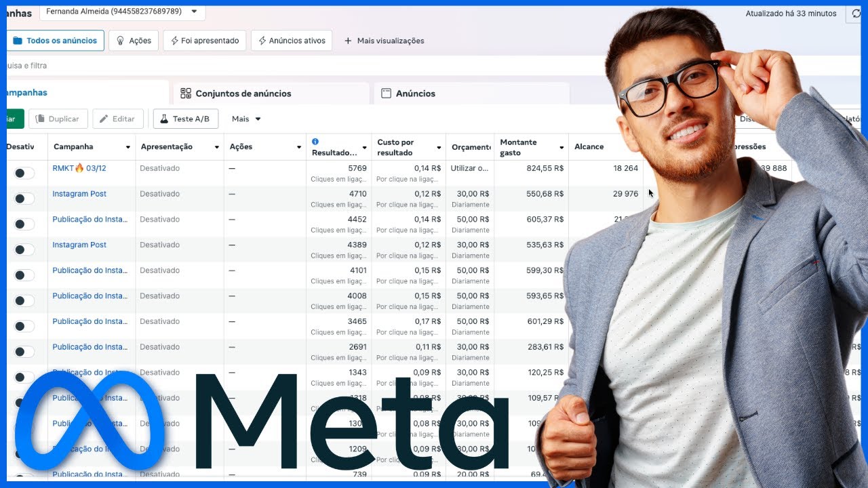The image size is (868, 488).
Task: Click the 5769 results value
Action: point(357,168)
